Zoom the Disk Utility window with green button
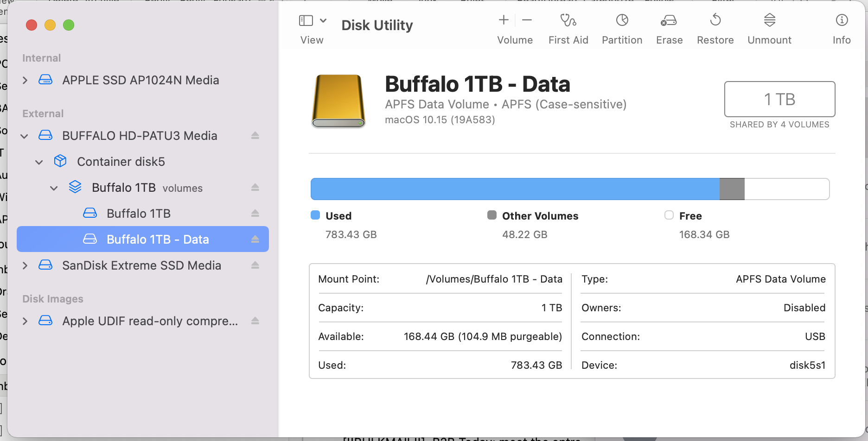This screenshot has height=441, width=868. (x=69, y=25)
